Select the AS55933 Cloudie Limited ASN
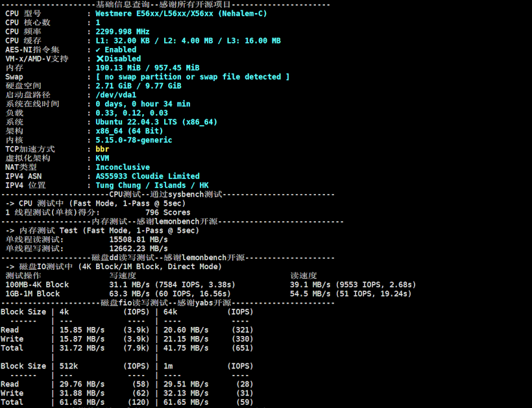Image resolution: width=532 pixels, height=408 pixels. (x=147, y=176)
